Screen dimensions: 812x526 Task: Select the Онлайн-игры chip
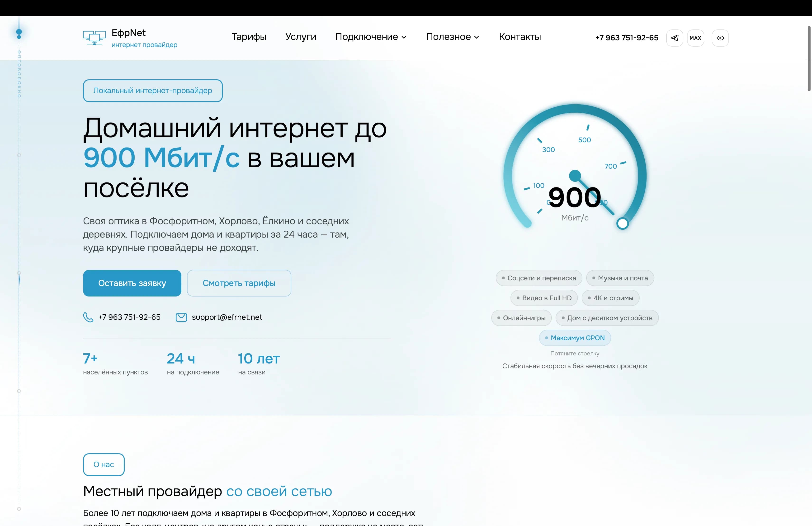pos(521,318)
